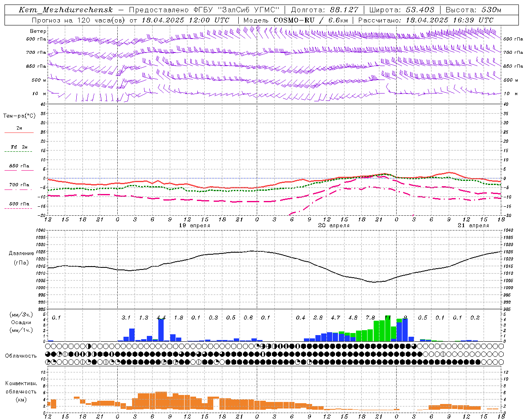The height and width of the screenshot is (420, 525).
Task: Click the precipitation value "0.3"
Action: point(213,318)
